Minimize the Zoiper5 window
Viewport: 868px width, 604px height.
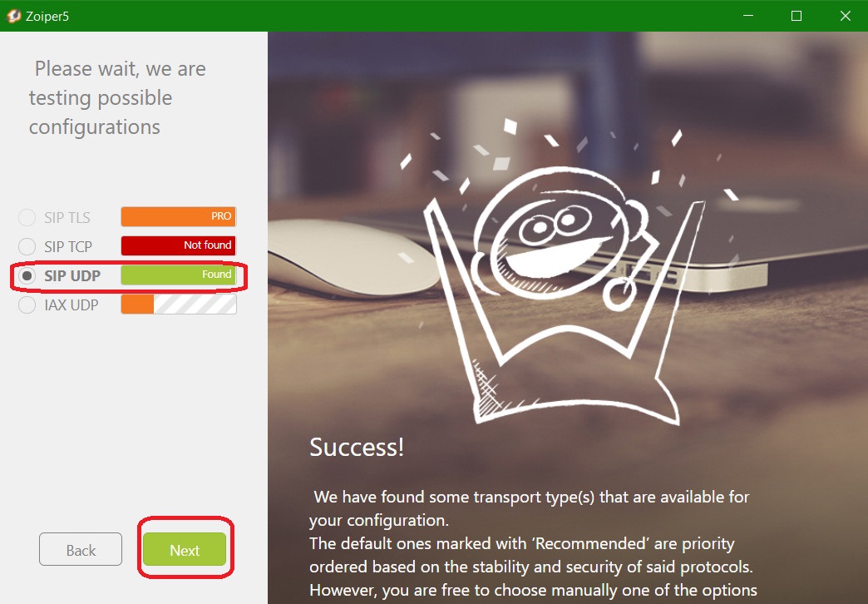coord(748,16)
